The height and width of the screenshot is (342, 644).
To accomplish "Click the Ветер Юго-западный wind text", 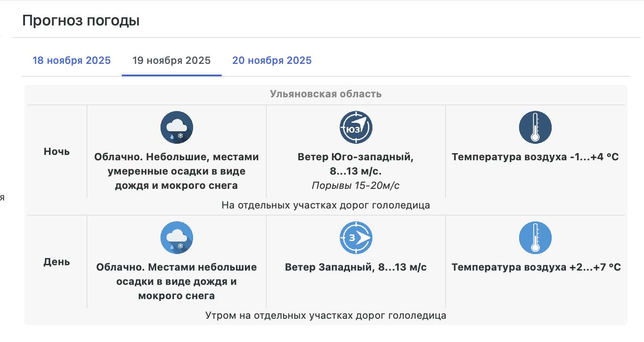I will 355,157.
